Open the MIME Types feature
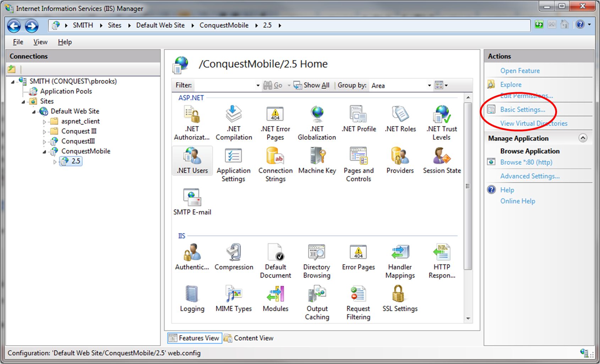 click(234, 299)
